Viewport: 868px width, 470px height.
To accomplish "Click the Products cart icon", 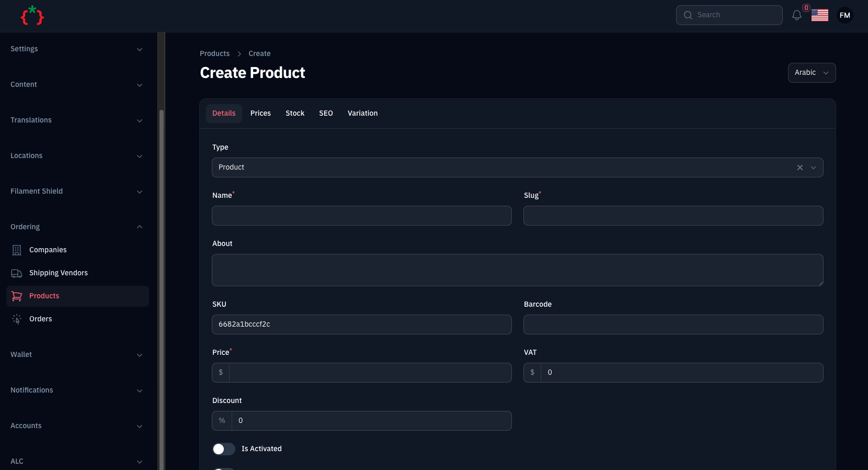I will point(17,296).
